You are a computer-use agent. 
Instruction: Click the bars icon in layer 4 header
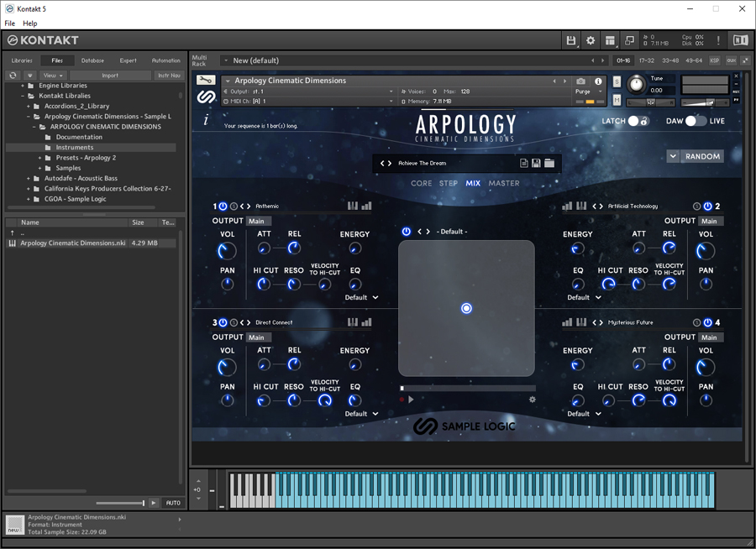tap(568, 322)
